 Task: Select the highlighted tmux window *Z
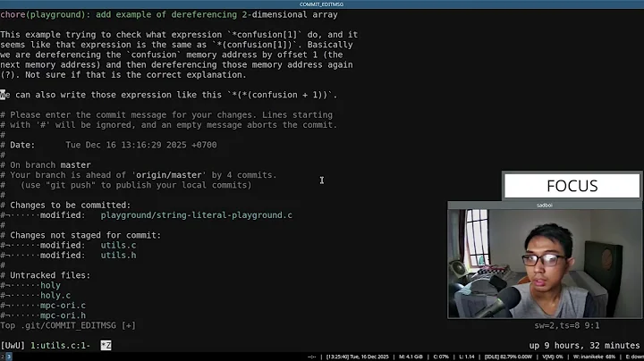106,346
